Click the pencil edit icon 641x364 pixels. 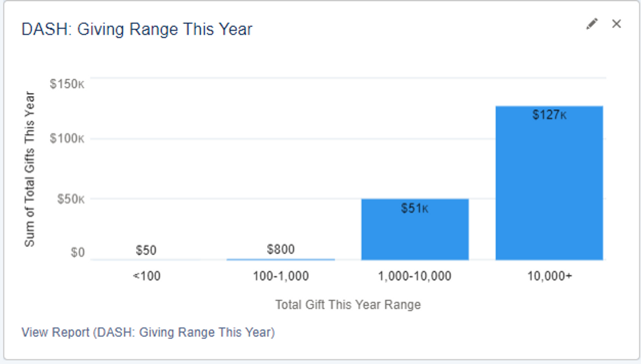[592, 24]
